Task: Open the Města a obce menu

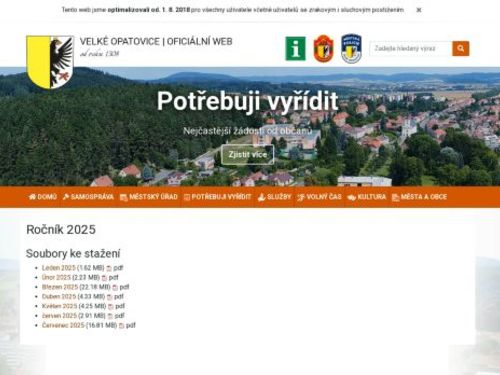Action: click(x=419, y=197)
